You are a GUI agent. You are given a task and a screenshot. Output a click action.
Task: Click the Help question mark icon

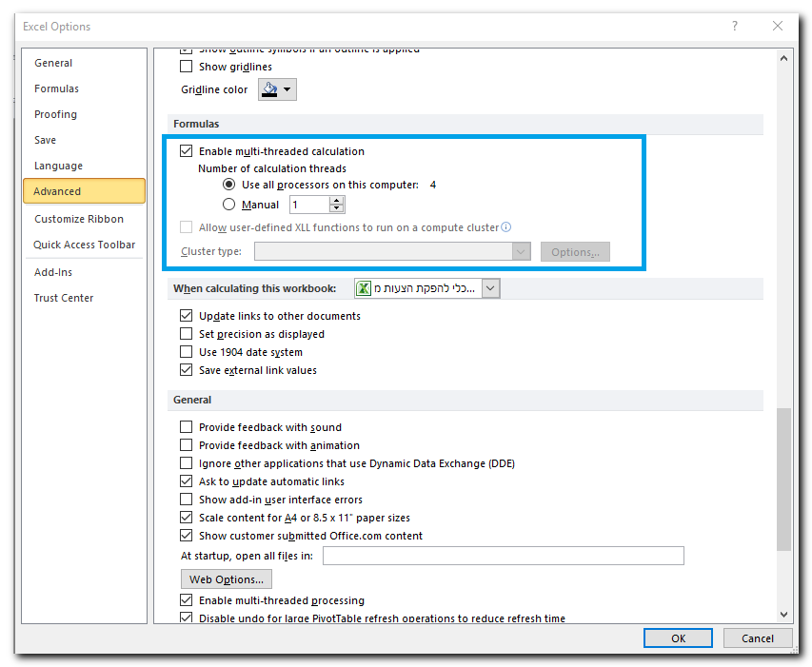[735, 27]
